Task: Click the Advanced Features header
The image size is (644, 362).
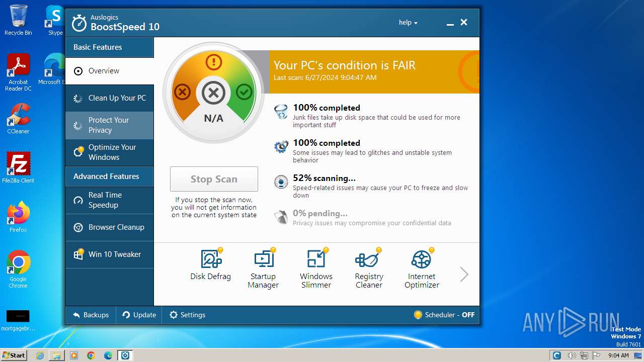Action: coord(110,176)
